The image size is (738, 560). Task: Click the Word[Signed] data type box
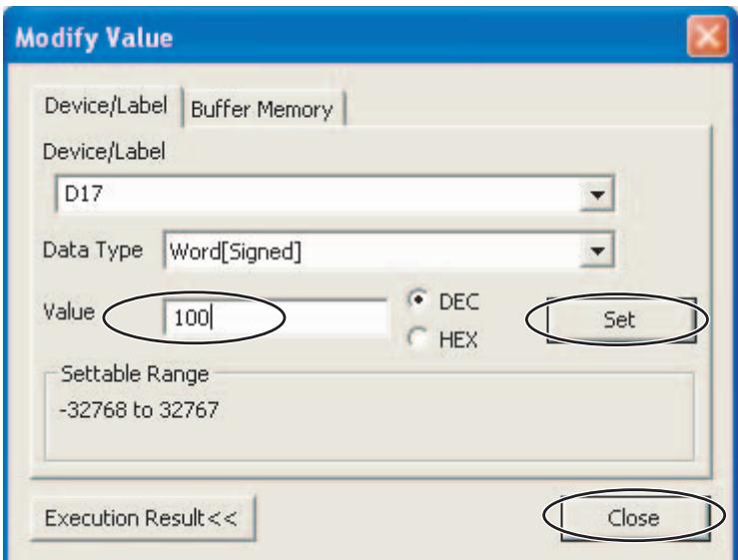pyautogui.click(x=371, y=251)
